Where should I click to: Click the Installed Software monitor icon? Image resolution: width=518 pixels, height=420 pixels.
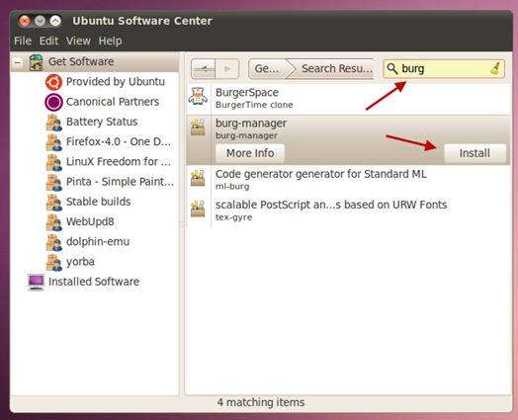(36, 283)
